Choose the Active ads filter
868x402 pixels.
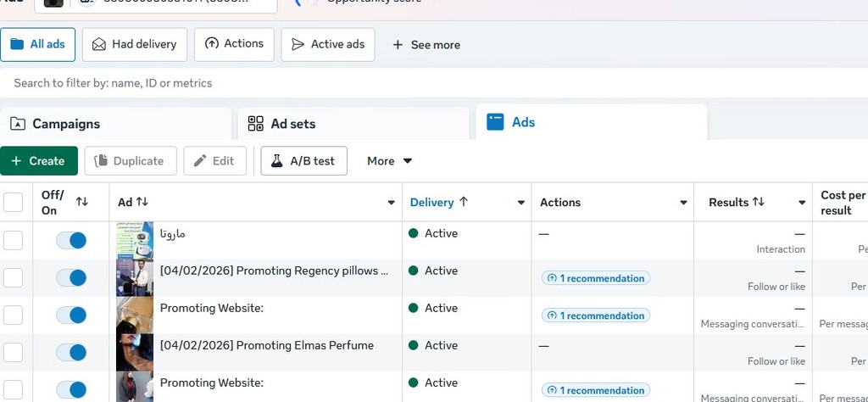tap(327, 44)
